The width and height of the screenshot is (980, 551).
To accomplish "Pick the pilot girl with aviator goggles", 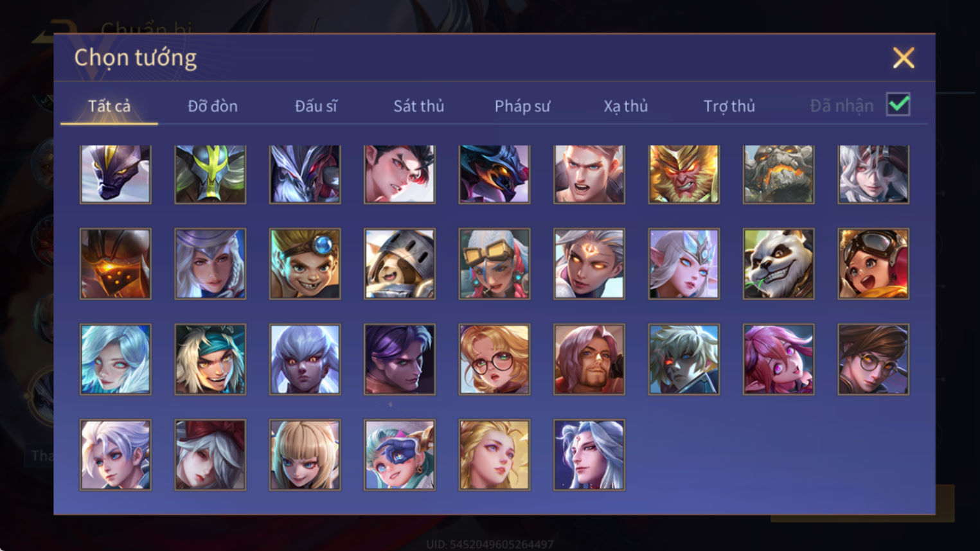I will [873, 264].
